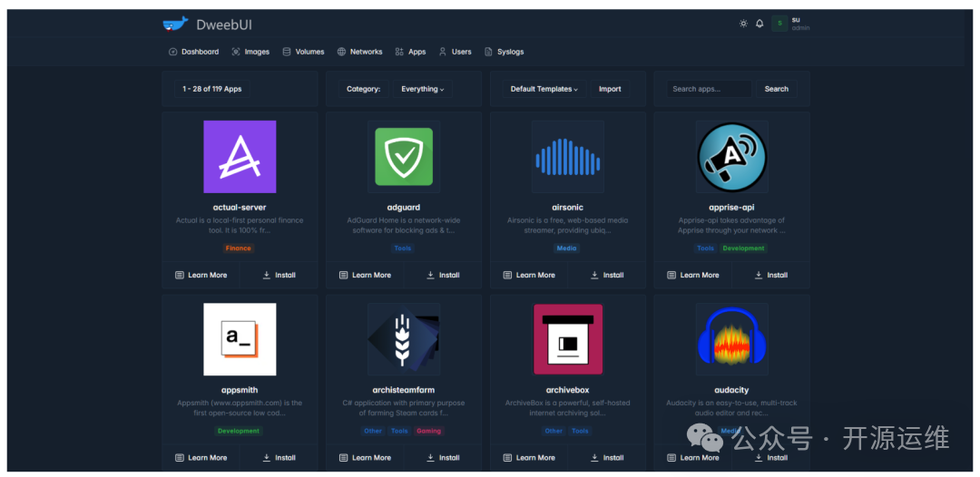Install the actual-server app

(279, 275)
